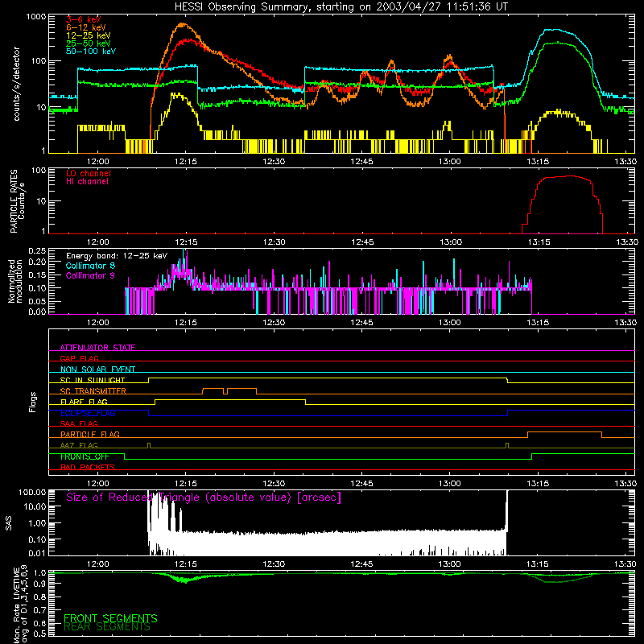Viewport: 644px width, 644px height.
Task: Click the counts/s/detector axis label
Action: [x=16, y=84]
